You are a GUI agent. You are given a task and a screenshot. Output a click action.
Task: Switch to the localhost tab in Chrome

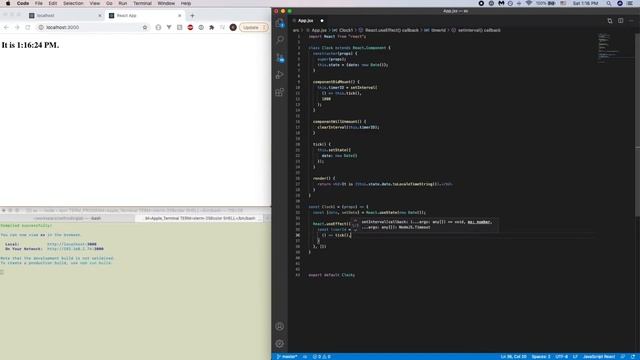pyautogui.click(x=64, y=16)
